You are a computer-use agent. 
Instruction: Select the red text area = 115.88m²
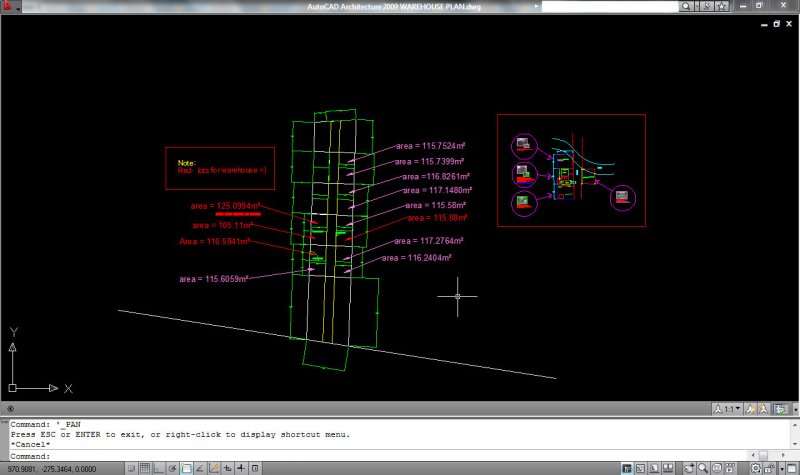click(437, 218)
